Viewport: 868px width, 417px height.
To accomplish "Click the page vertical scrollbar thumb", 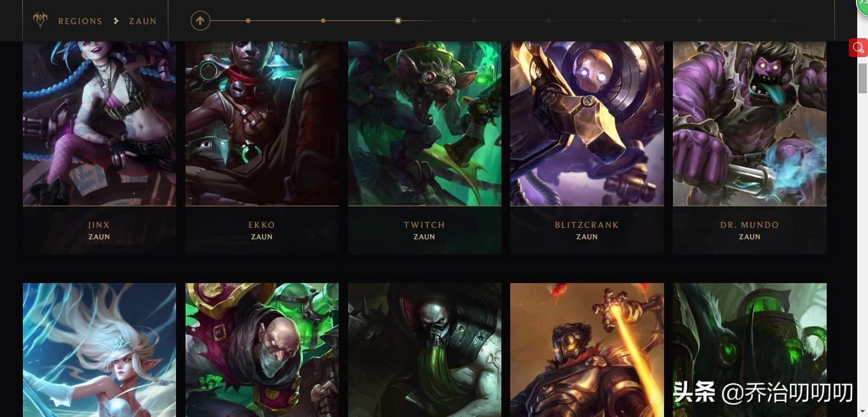I will click(x=862, y=77).
